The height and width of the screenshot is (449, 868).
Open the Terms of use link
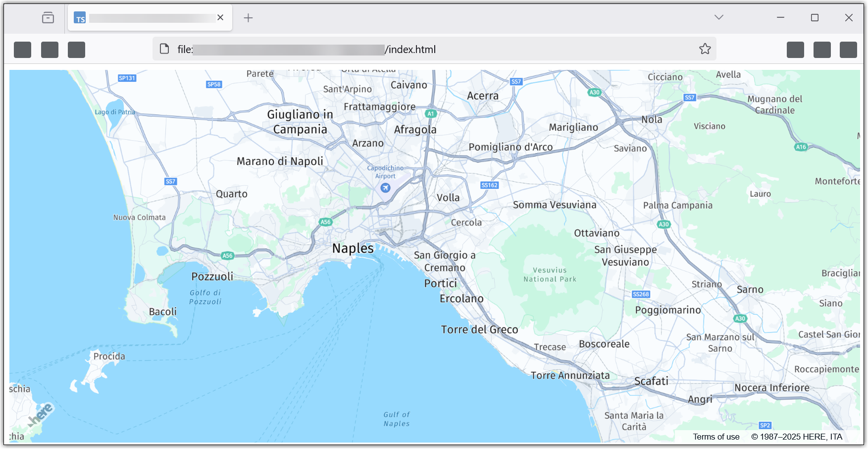coord(716,437)
